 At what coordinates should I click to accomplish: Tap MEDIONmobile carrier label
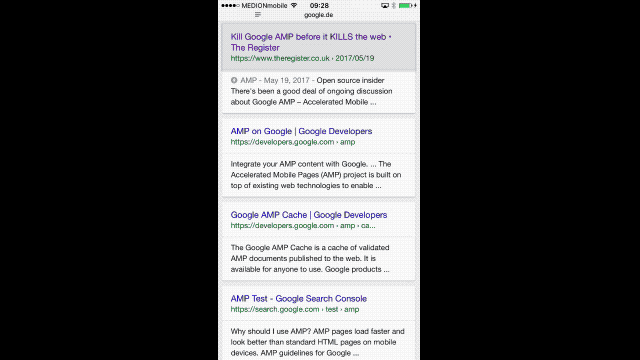(x=264, y=5)
